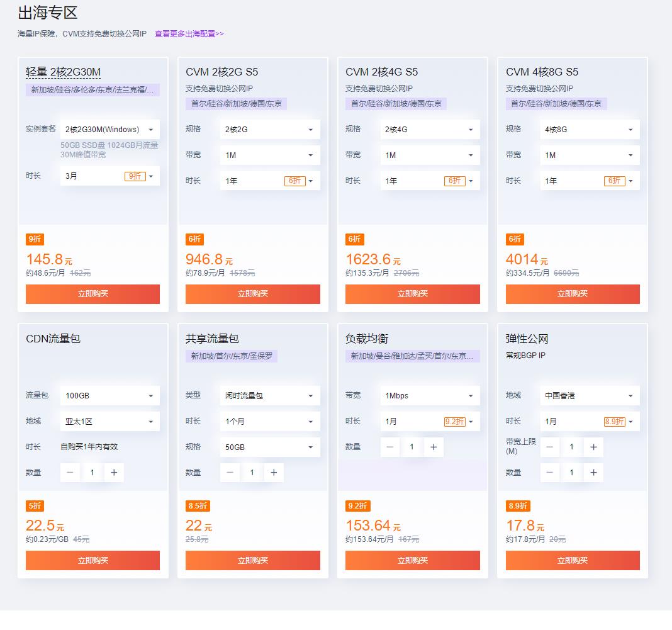Increase 带宽上限(M) in 弹性公网 card
The width and height of the screenshot is (672, 630).
[x=593, y=447]
